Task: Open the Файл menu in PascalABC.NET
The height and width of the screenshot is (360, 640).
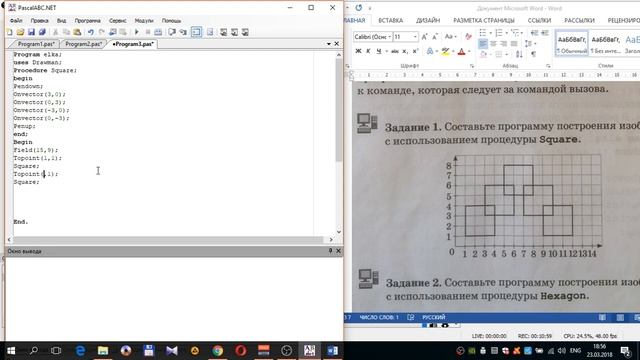Action: [16, 20]
